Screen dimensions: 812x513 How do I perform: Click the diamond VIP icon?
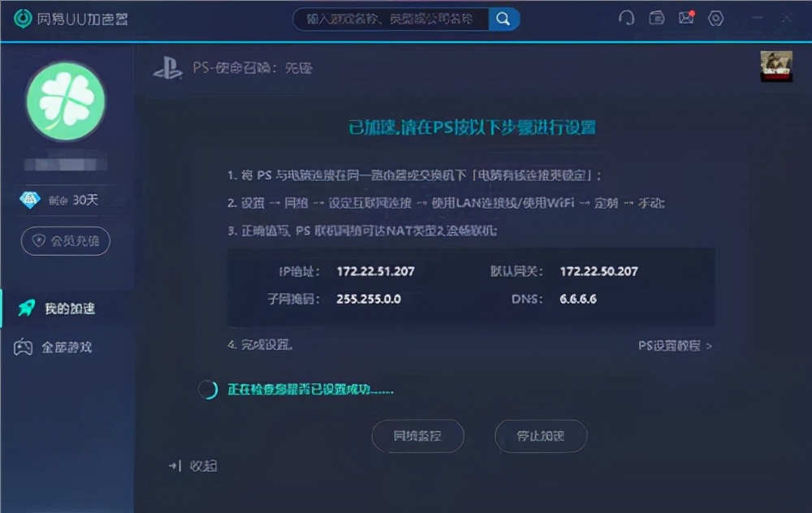[x=30, y=200]
